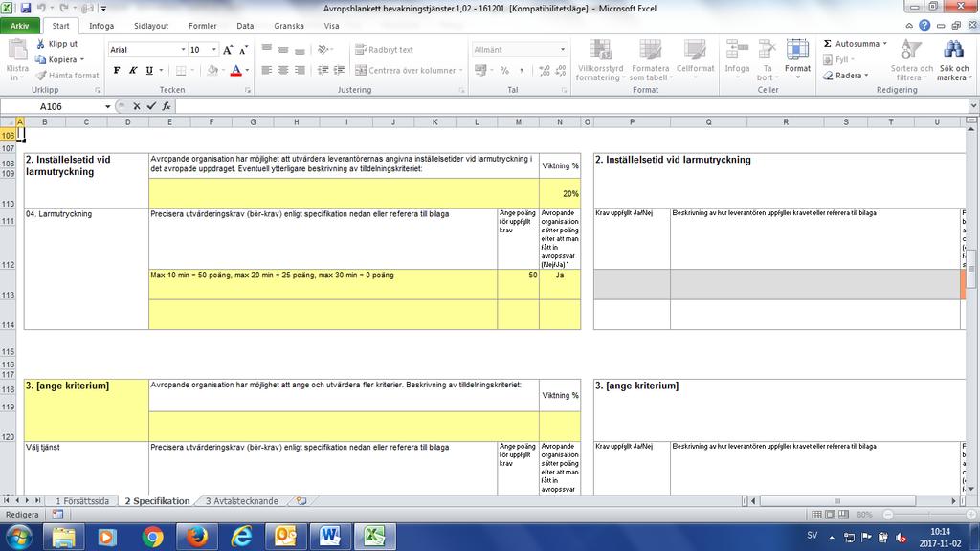This screenshot has height=551, width=980.
Task: Open Villkorsstyrd formatering menu
Action: pos(600,60)
